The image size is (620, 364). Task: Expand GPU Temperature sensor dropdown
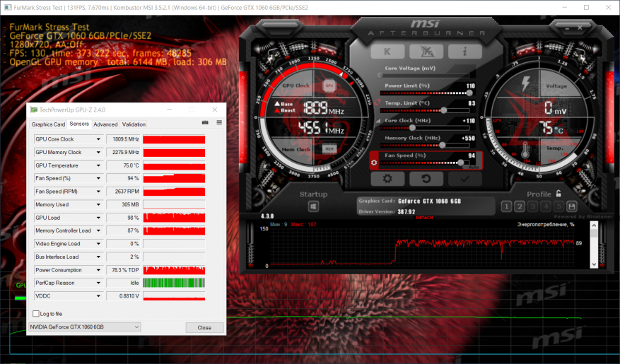(x=98, y=165)
